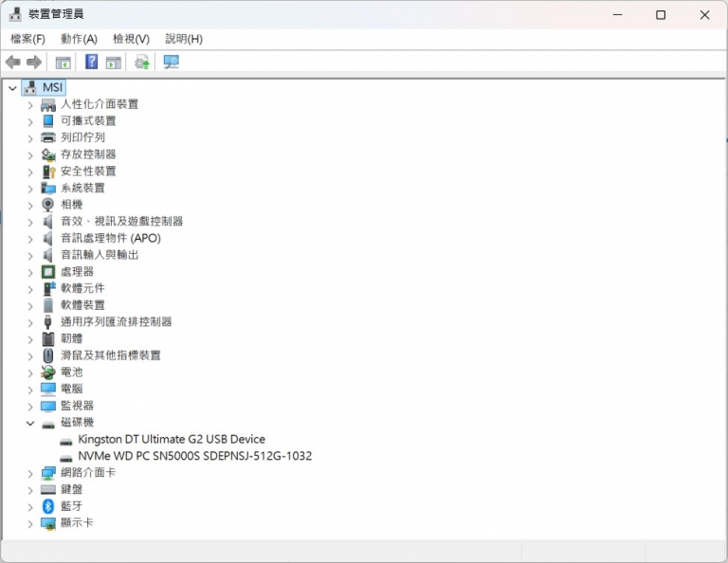
Task: Maximize the 裝置管理員 window
Action: [661, 15]
